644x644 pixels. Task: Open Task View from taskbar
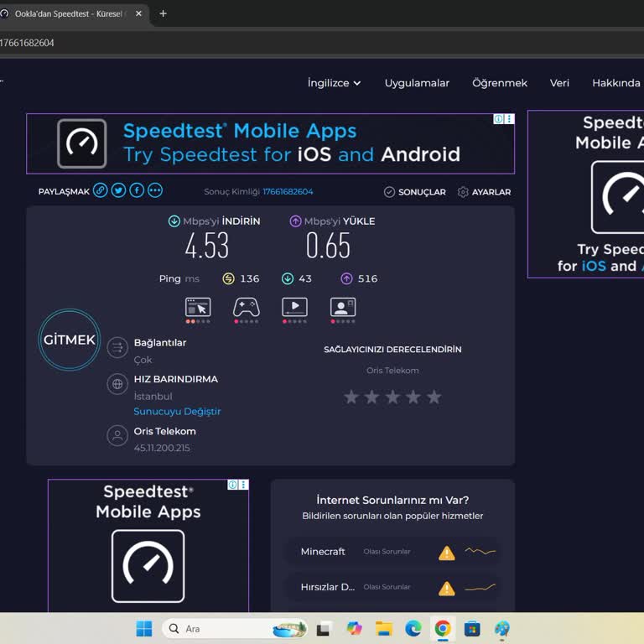323,628
